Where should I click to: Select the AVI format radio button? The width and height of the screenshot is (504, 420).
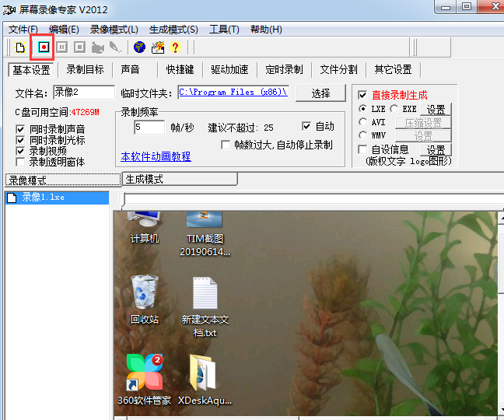(362, 122)
